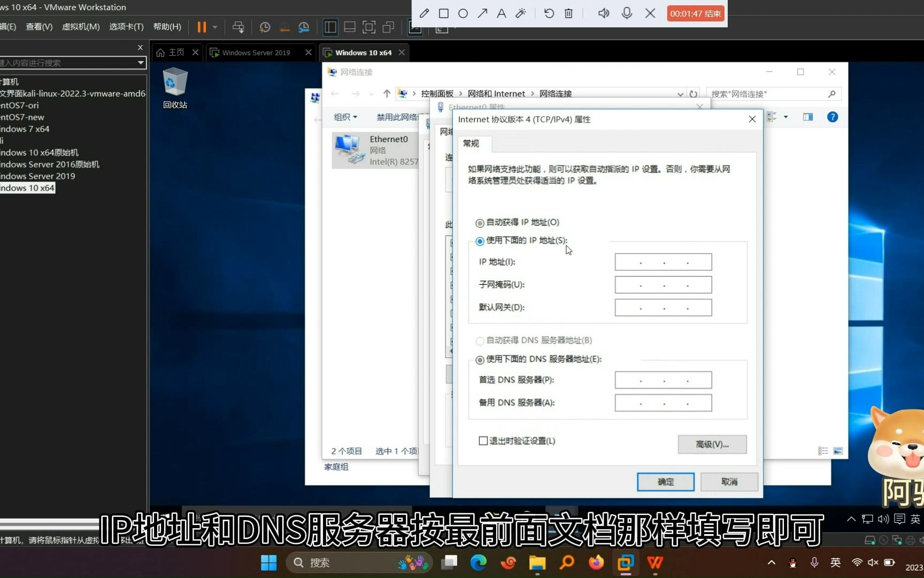924x578 pixels.
Task: Click the network connections help icon
Action: [833, 117]
